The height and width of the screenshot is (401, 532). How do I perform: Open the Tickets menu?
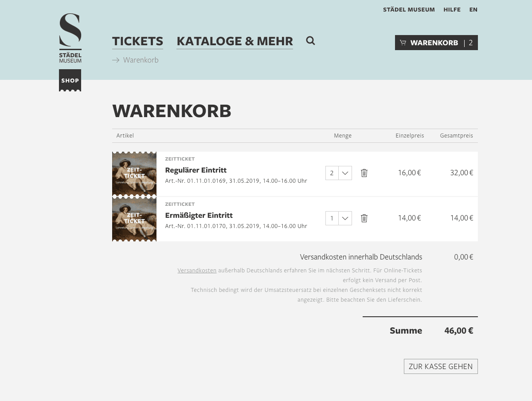coord(137,41)
